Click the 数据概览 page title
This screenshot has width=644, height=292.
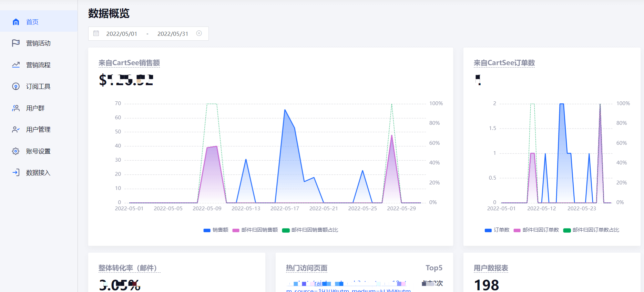(109, 13)
